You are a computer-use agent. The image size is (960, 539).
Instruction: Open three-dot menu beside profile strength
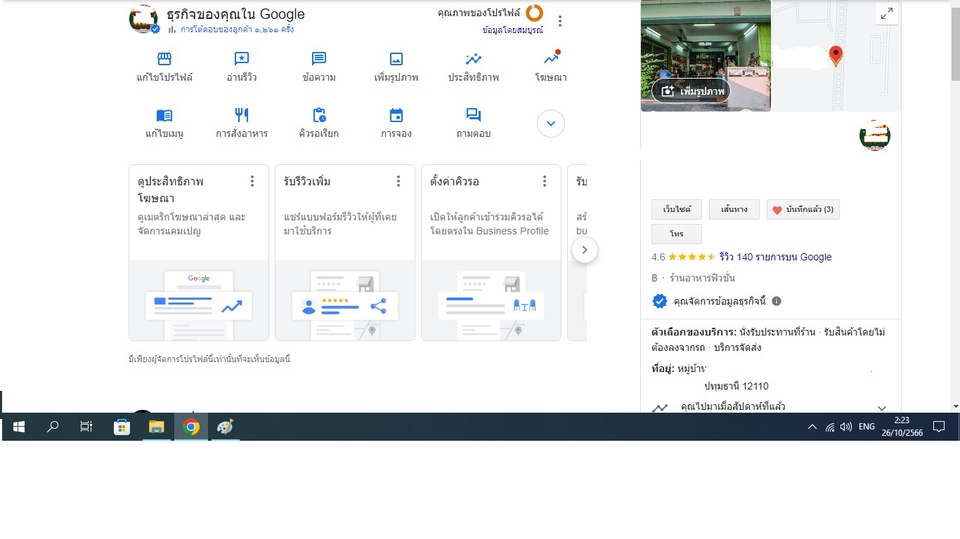coord(560,21)
